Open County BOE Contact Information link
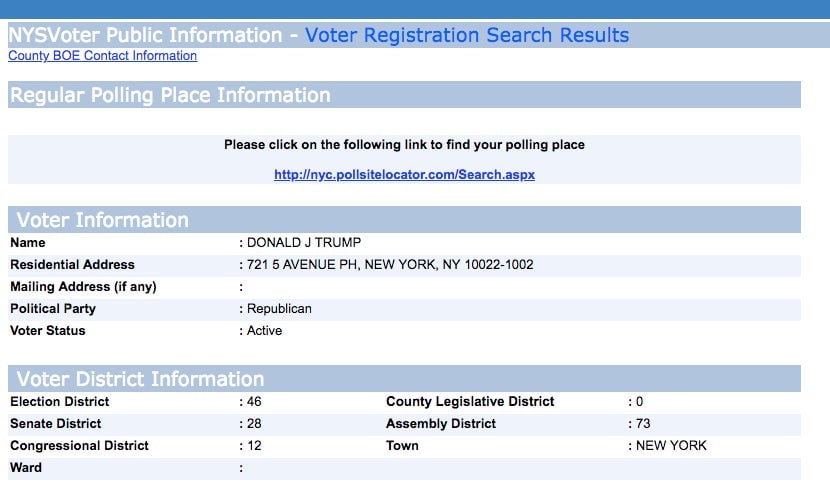Image resolution: width=830 pixels, height=502 pixels. (102, 56)
